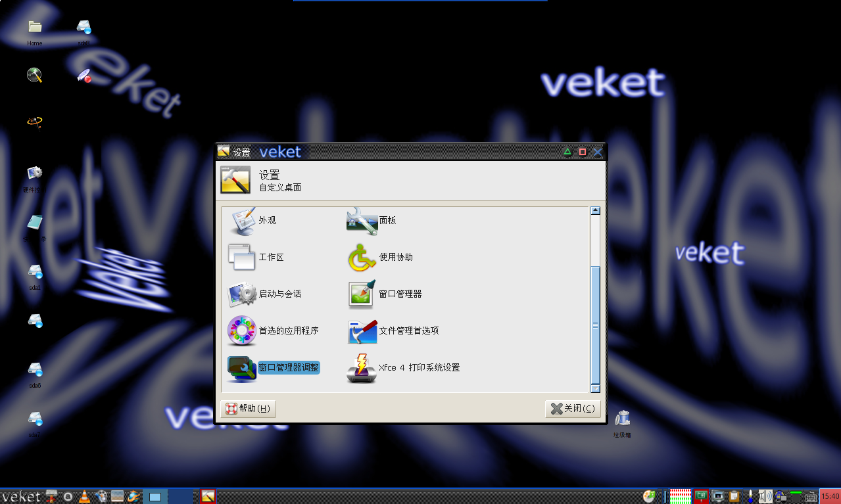Open the 启动与会话 sessions icon
Screen dimensions: 841x504
(x=241, y=294)
